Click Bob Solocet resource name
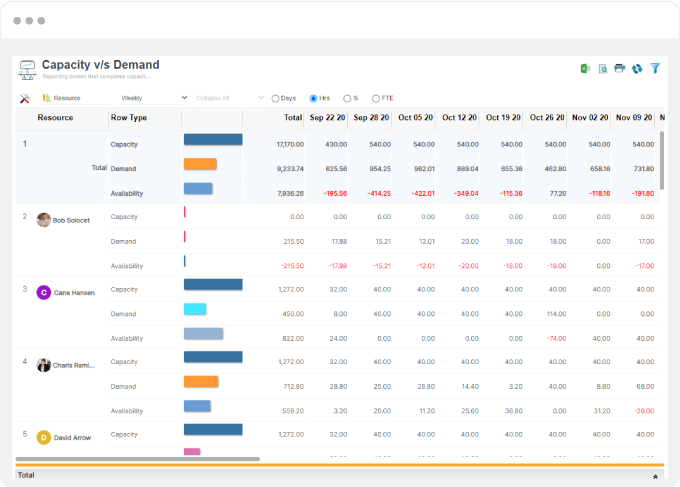680x487 pixels. [71, 220]
